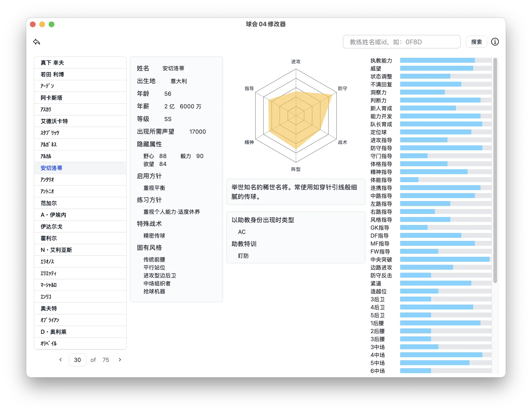Select coach 阿卡斯塔
Viewport: 532px width, 412px height.
[52, 98]
